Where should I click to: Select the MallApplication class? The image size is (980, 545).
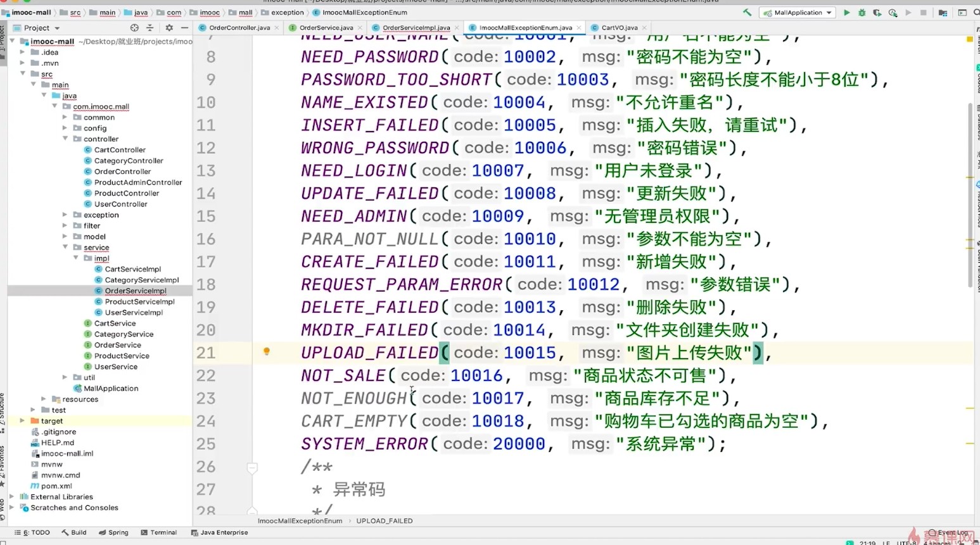(x=111, y=388)
